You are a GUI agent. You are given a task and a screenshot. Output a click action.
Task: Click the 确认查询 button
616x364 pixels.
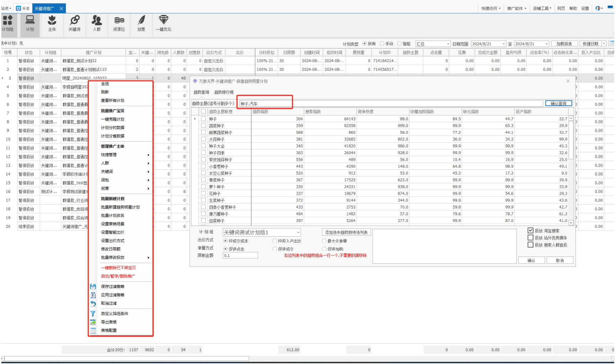[x=558, y=104]
